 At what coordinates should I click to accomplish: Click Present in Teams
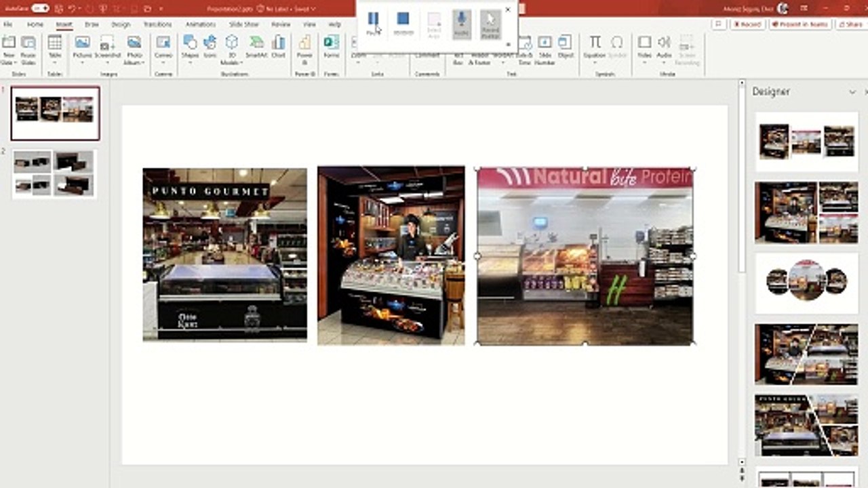coord(801,24)
